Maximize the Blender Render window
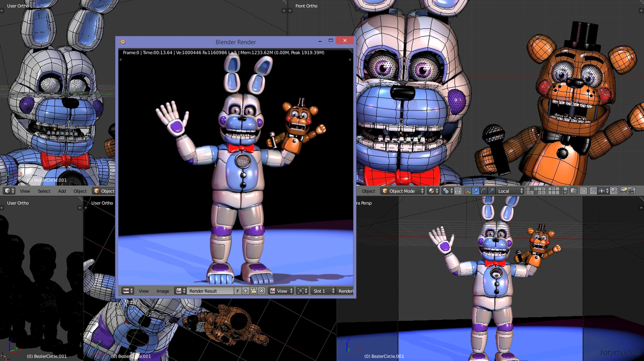 tap(330, 41)
